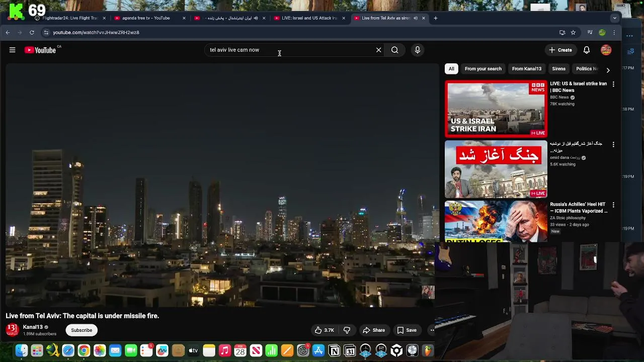Submit search with the magnifier icon
This screenshot has height=362, width=644.
395,50
